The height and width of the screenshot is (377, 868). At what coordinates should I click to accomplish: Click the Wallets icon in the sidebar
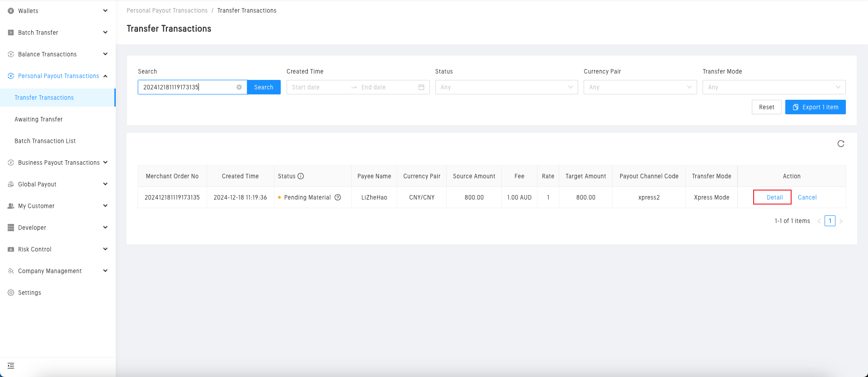point(11,11)
